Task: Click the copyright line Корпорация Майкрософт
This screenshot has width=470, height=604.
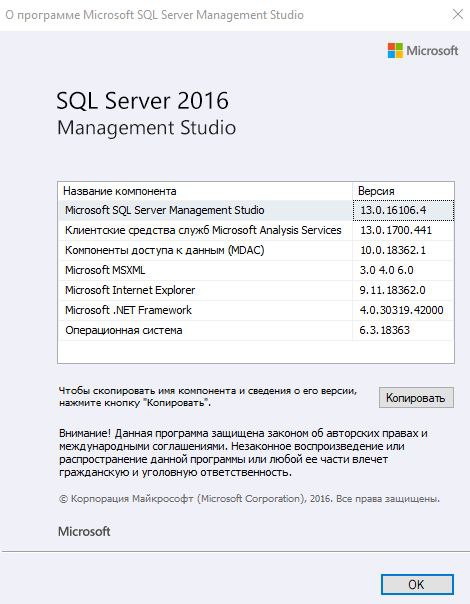Action: 249,499
